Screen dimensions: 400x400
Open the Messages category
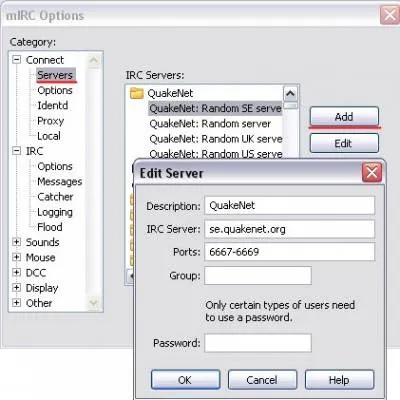60,182
